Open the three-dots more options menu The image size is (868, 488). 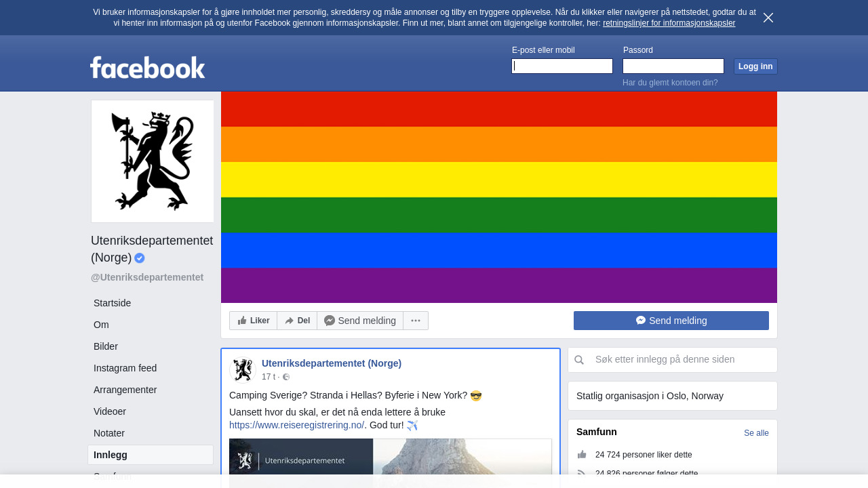tap(416, 321)
